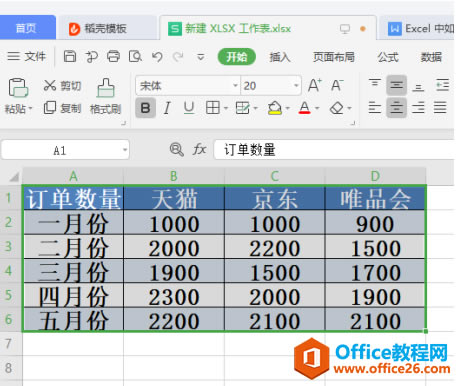
Task: Click cell containing 天猫
Action: pyautogui.click(x=174, y=199)
